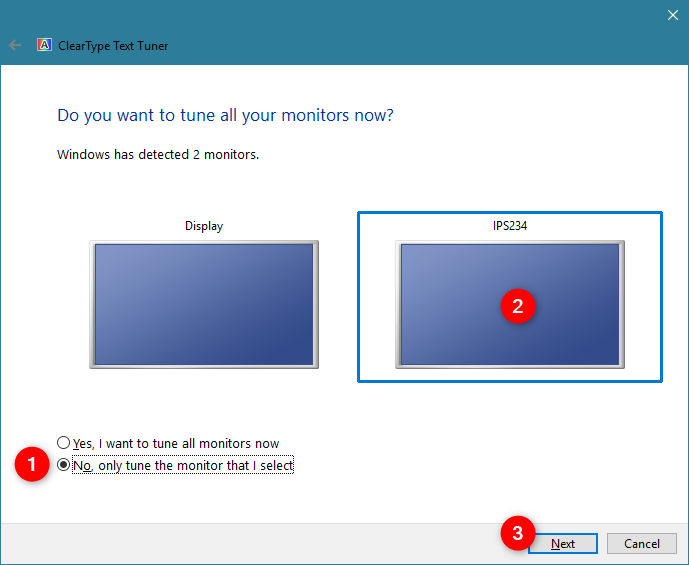Click the Yes, I want to tune all monitors now label
Viewport: 689px width, 565px height.
(x=176, y=444)
